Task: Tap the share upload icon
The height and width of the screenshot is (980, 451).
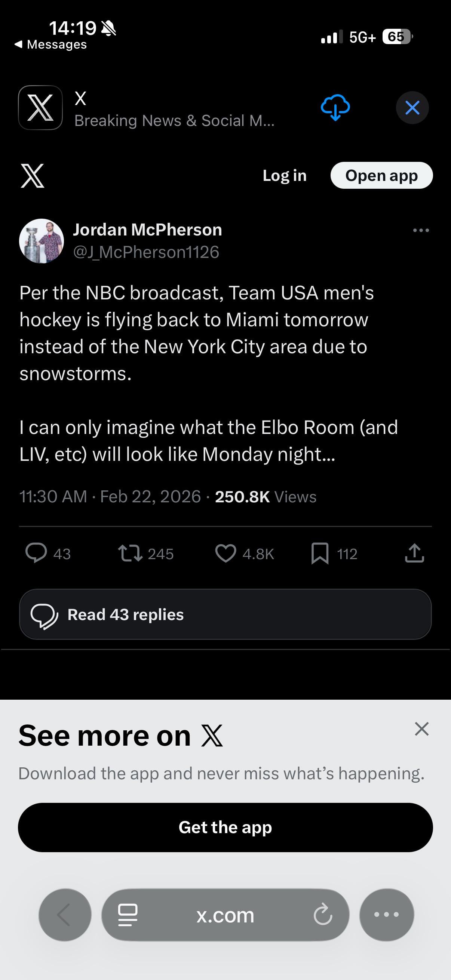Action: point(414,553)
